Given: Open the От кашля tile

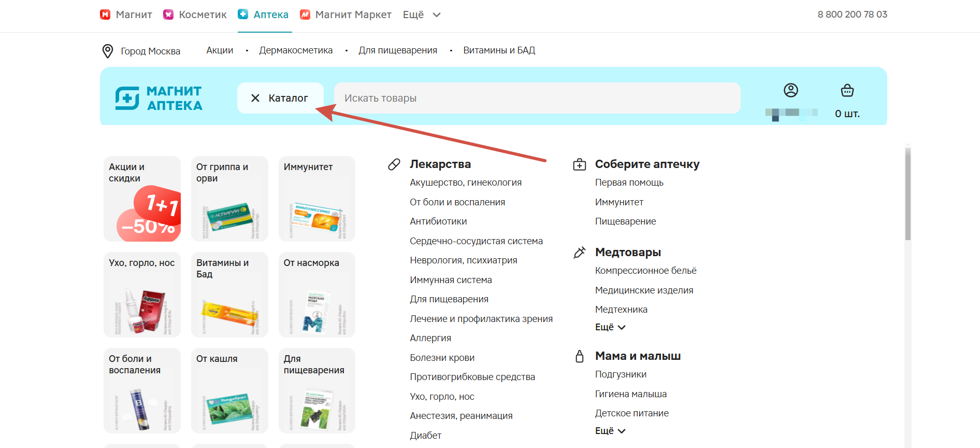Looking at the screenshot, I should pyautogui.click(x=229, y=390).
